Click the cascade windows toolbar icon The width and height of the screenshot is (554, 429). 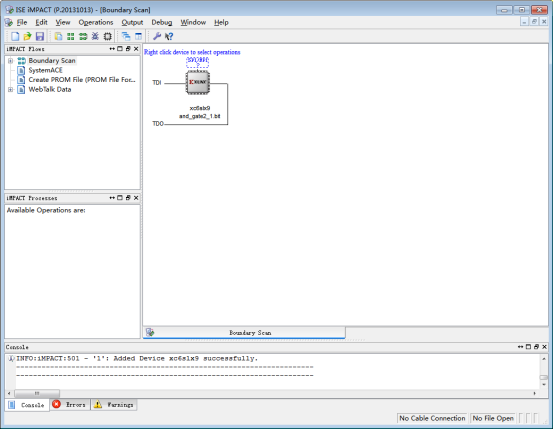[126, 36]
